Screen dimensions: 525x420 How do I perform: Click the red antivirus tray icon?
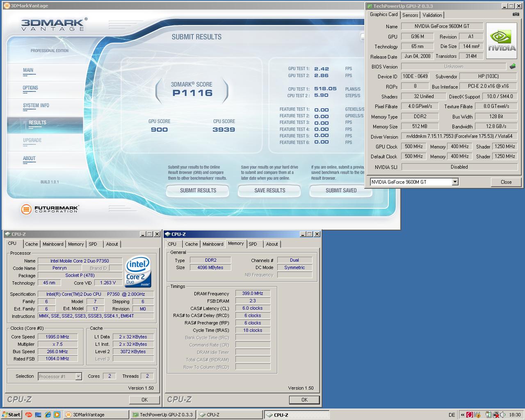point(469,415)
